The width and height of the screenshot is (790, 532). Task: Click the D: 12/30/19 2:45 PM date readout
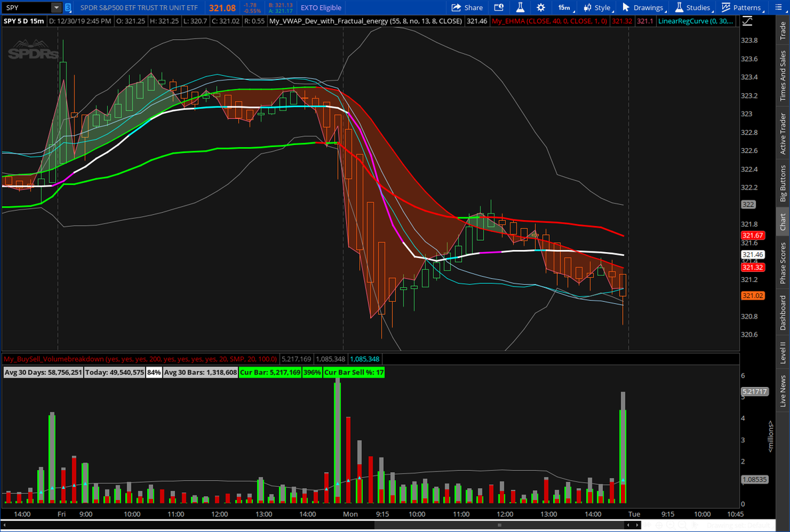[80, 21]
